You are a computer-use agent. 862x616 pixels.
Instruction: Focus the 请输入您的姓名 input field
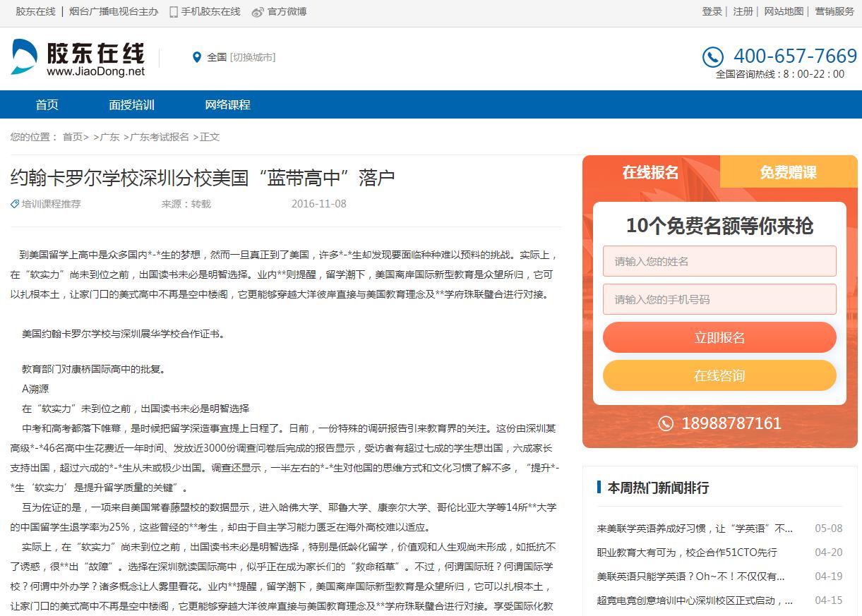pyautogui.click(x=719, y=261)
